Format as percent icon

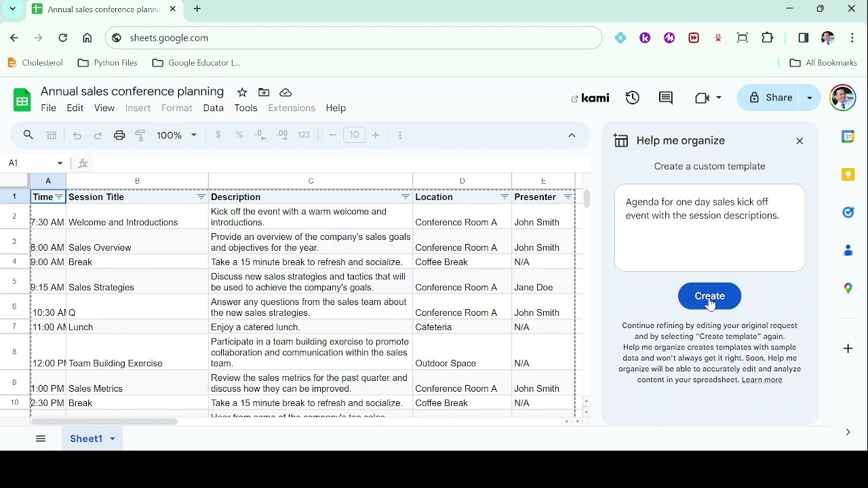(239, 135)
